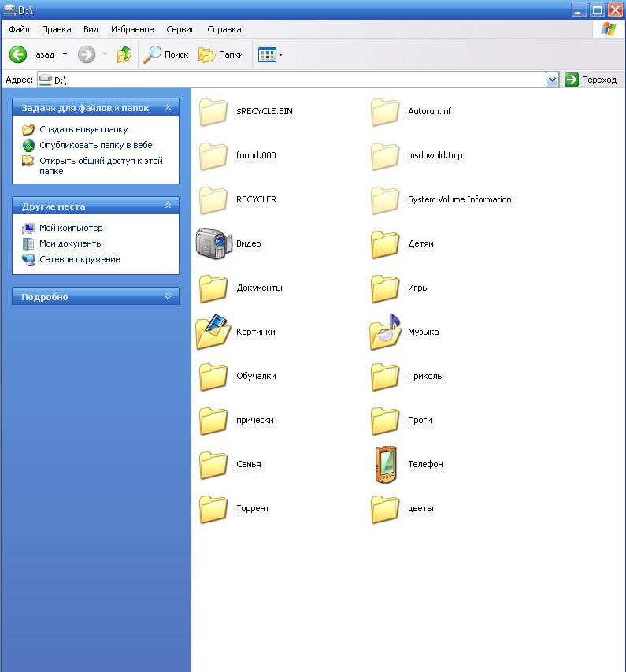Select the Телефон phone device icon

point(386,465)
